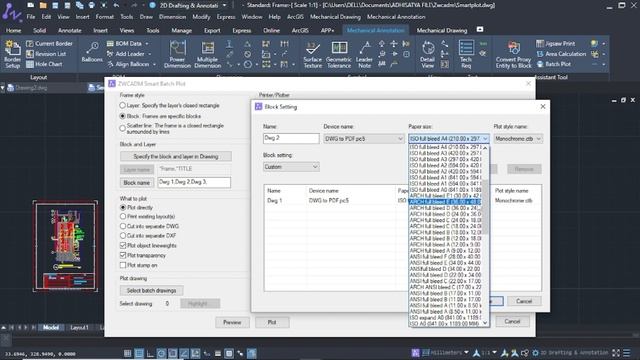Image resolution: width=640 pixels, height=360 pixels.
Task: Select ARCH full bleed E paper size
Action: [x=445, y=202]
